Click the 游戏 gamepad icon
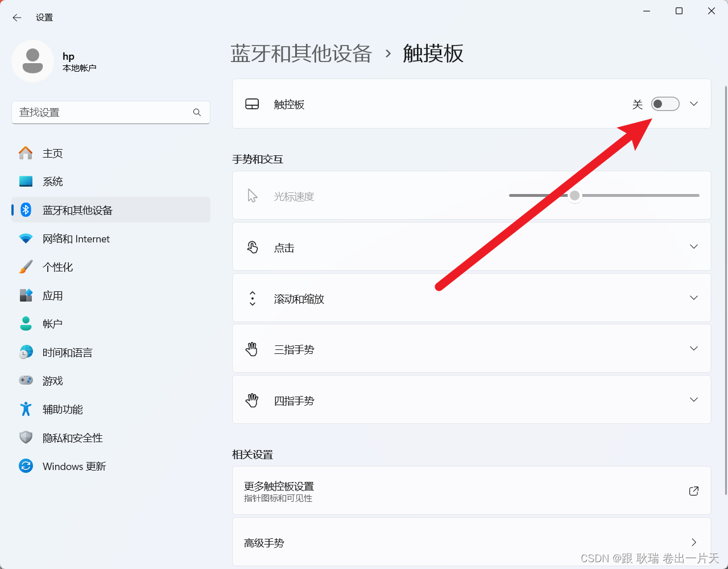 tap(26, 380)
